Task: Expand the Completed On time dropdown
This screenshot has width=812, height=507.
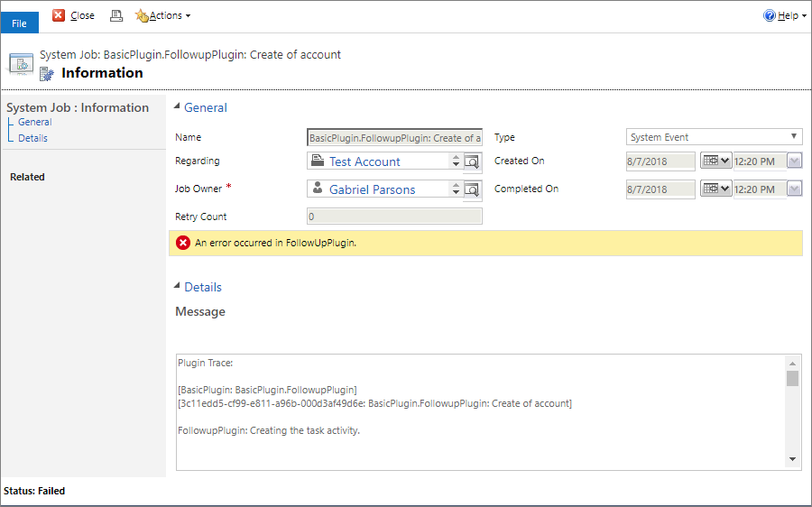Action: click(x=794, y=189)
